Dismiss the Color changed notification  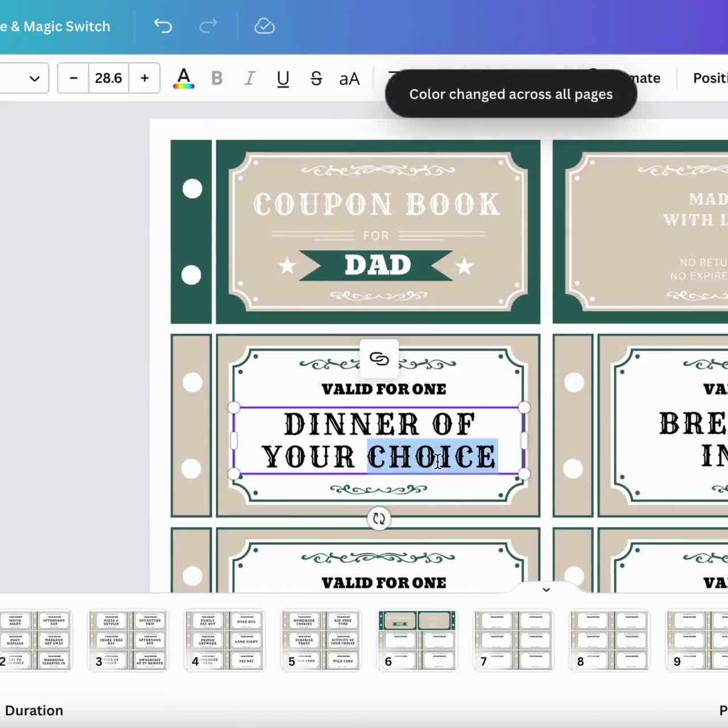pos(510,94)
